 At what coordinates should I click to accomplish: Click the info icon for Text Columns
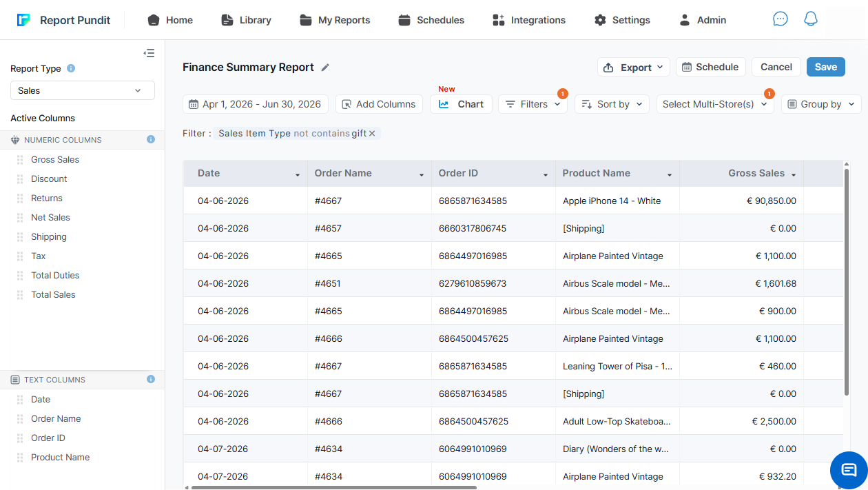tap(151, 379)
